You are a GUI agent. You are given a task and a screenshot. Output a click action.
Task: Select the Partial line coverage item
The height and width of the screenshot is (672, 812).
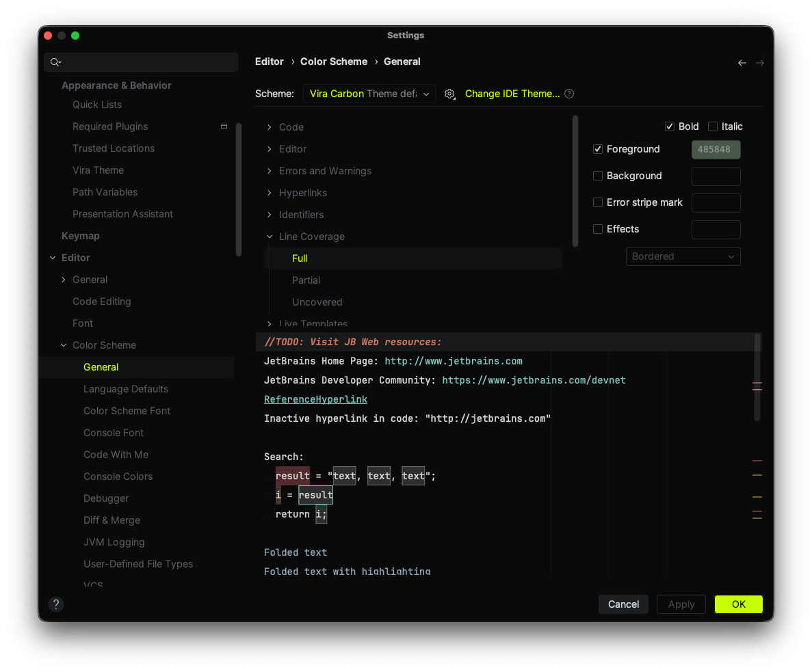(x=306, y=280)
